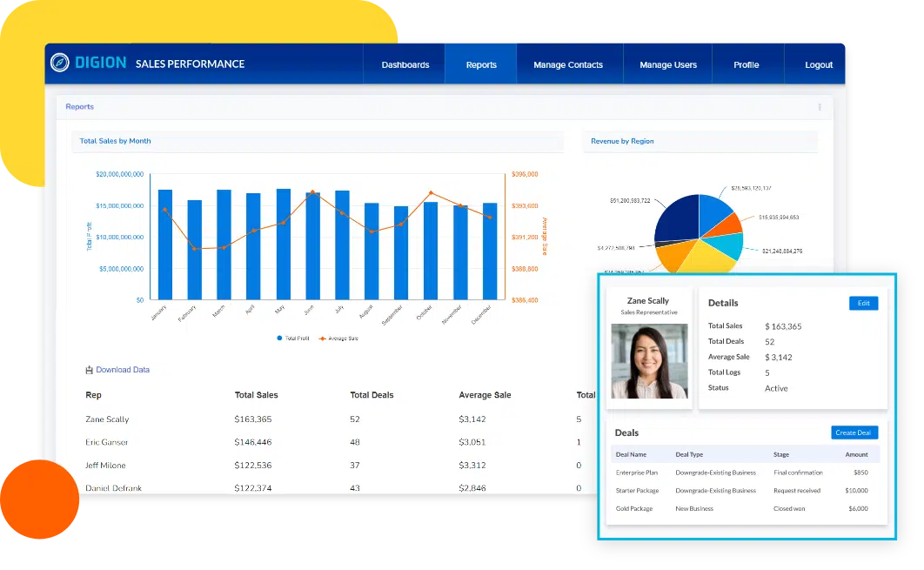The image size is (924, 570).
Task: Open the Gold Package deal row
Action: click(x=746, y=508)
